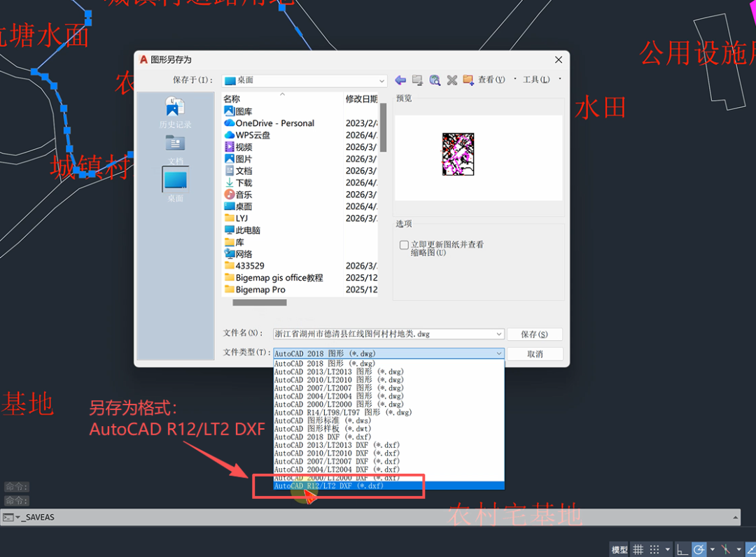Select AutoCAD 2013/LT2013 图形 (*.dwg) format
Image resolution: width=756 pixels, height=557 pixels.
(388, 372)
